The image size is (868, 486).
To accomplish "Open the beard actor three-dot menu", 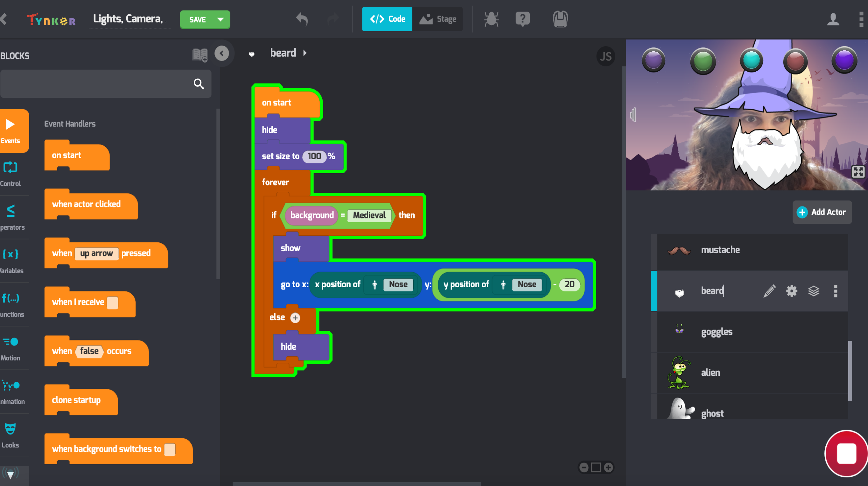I will point(835,291).
